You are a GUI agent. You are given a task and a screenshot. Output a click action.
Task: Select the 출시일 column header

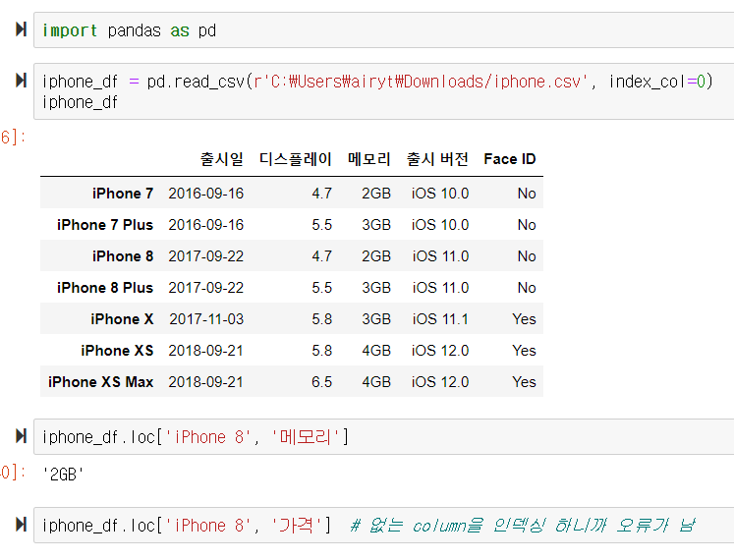pos(222,159)
